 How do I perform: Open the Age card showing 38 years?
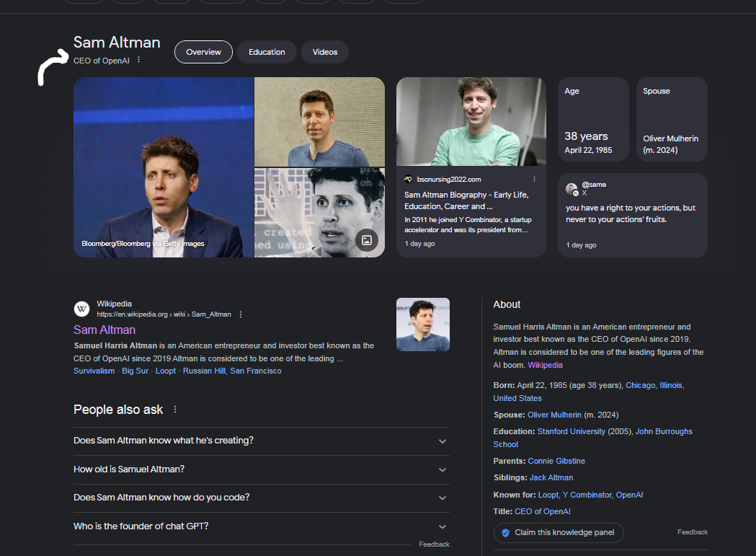(593, 119)
